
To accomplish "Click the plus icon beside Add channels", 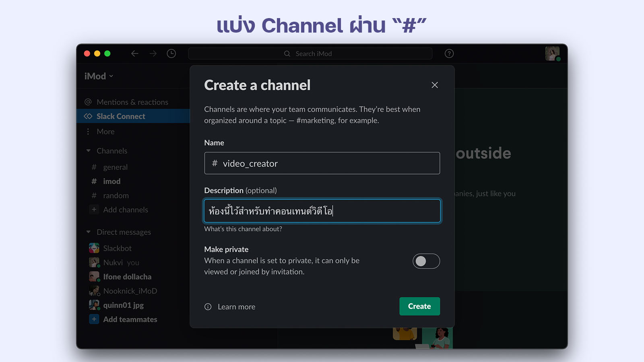I will 94,210.
